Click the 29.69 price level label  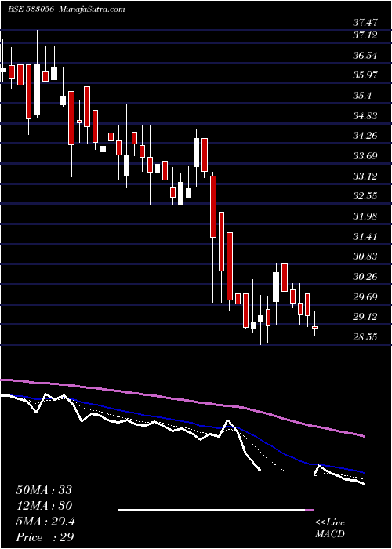tap(365, 297)
